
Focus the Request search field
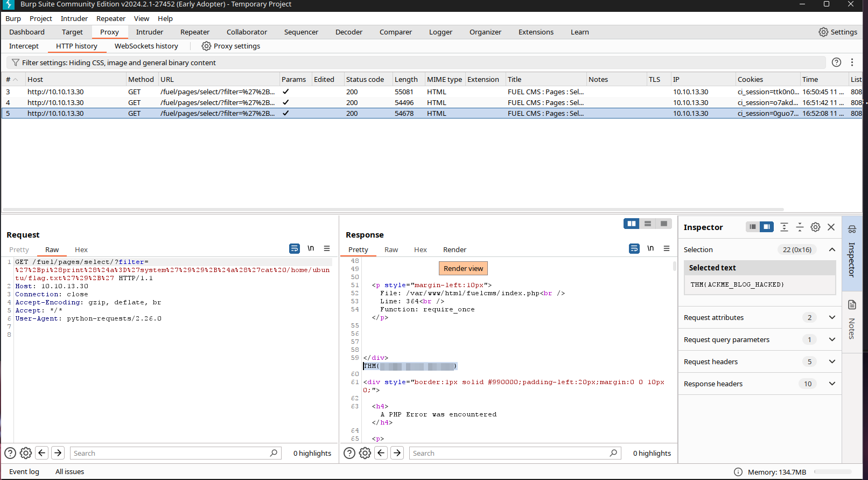pos(169,453)
